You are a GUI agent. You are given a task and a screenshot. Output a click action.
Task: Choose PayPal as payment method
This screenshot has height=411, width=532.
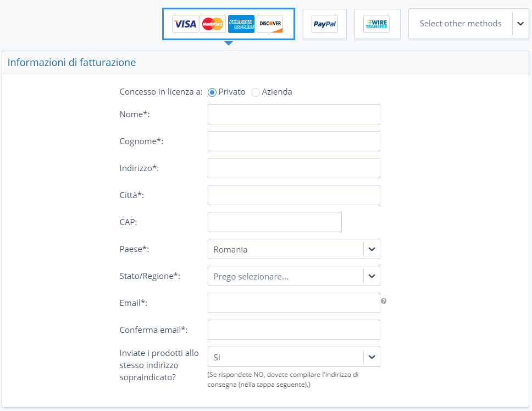point(325,24)
